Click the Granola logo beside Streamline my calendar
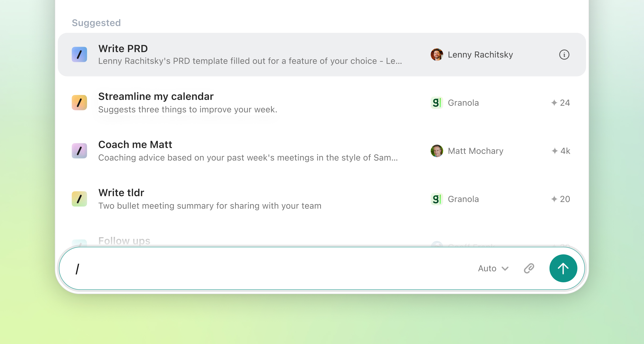Screen dimensions: 644x344 (x=437, y=103)
